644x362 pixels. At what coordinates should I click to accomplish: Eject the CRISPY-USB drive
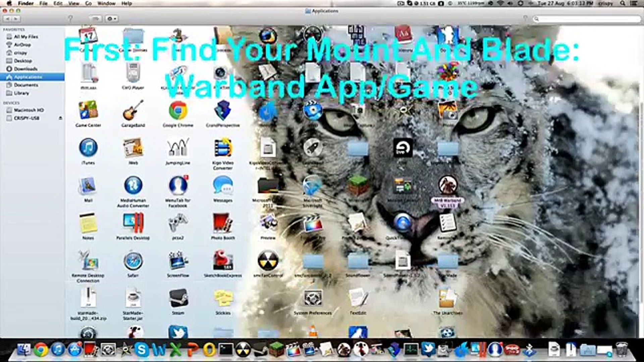[x=60, y=118]
